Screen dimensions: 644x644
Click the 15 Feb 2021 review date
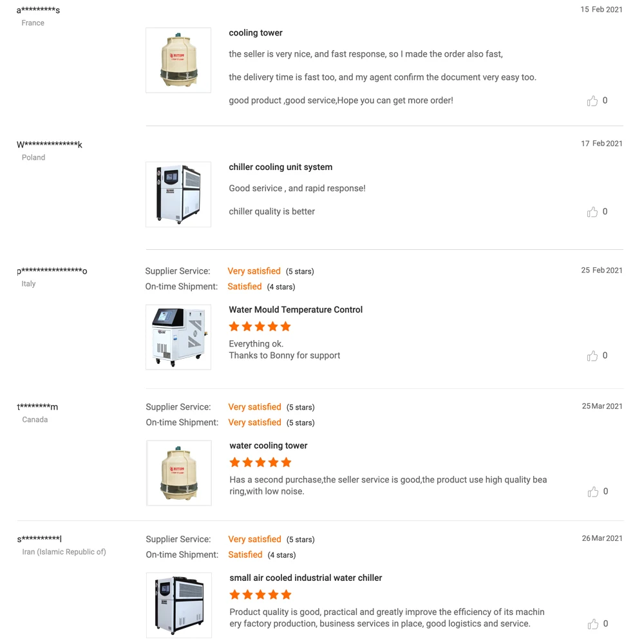coord(601,9)
